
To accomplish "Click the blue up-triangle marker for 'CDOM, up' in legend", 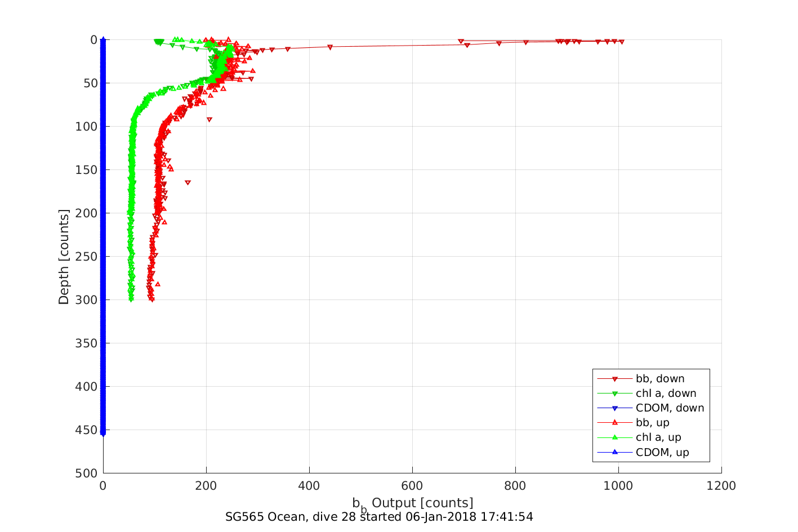I will 615,452.
